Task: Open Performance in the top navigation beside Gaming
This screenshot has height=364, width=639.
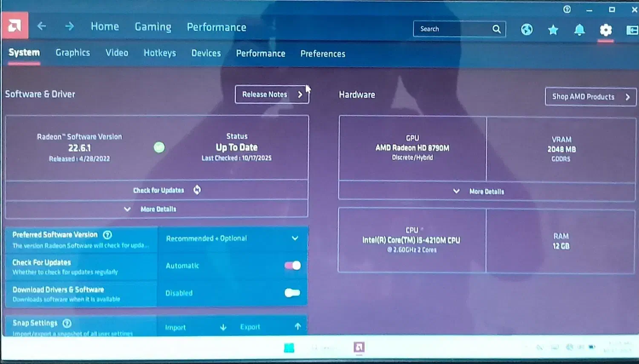Action: pyautogui.click(x=216, y=27)
